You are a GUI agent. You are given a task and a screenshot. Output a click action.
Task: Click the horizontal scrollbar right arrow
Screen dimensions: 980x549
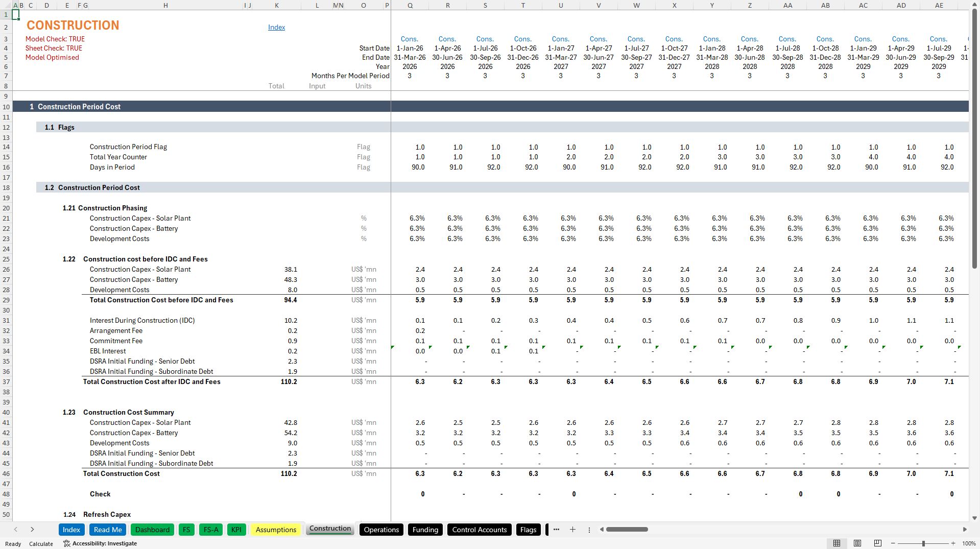click(x=965, y=530)
